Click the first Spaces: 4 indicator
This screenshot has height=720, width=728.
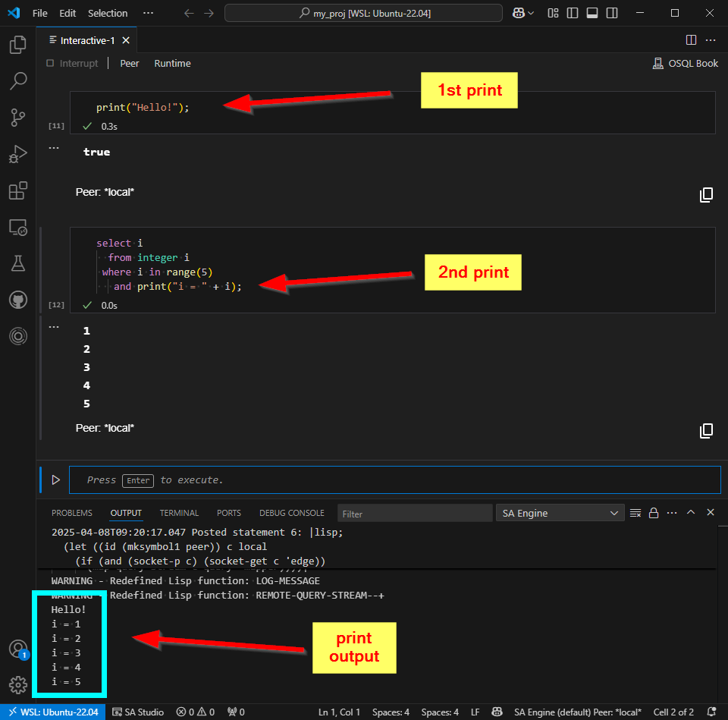pyautogui.click(x=391, y=712)
